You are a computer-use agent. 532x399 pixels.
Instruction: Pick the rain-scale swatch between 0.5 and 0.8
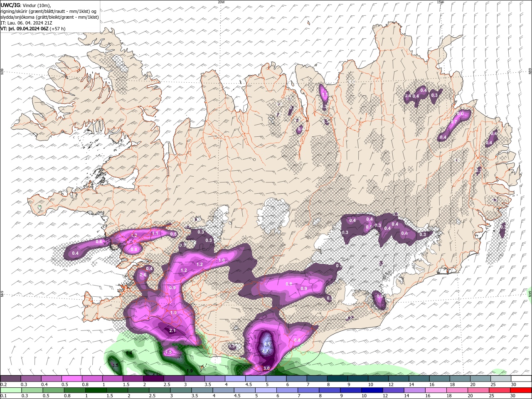53,390
